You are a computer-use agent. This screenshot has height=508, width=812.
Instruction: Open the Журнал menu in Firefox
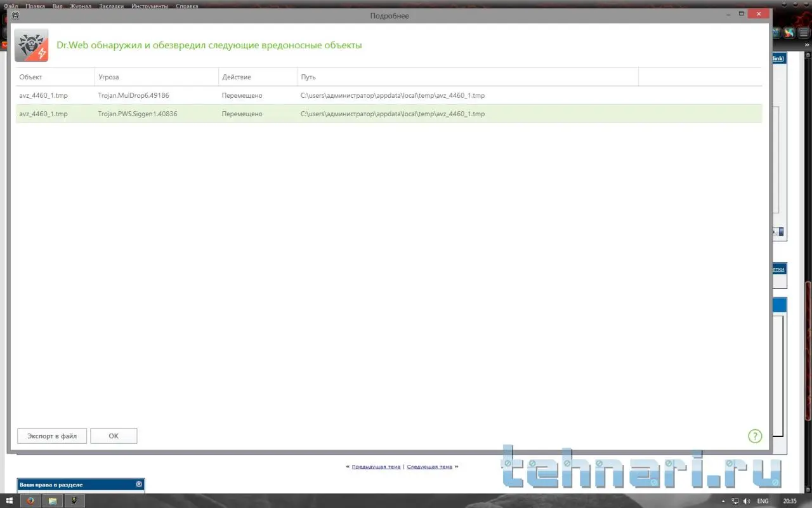[x=81, y=6]
